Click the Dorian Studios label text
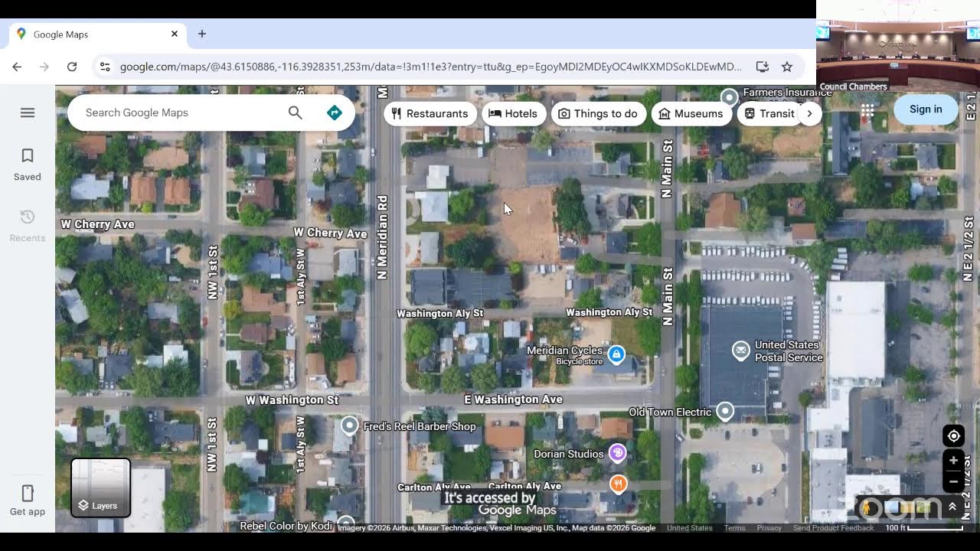980x551 pixels. click(x=569, y=454)
